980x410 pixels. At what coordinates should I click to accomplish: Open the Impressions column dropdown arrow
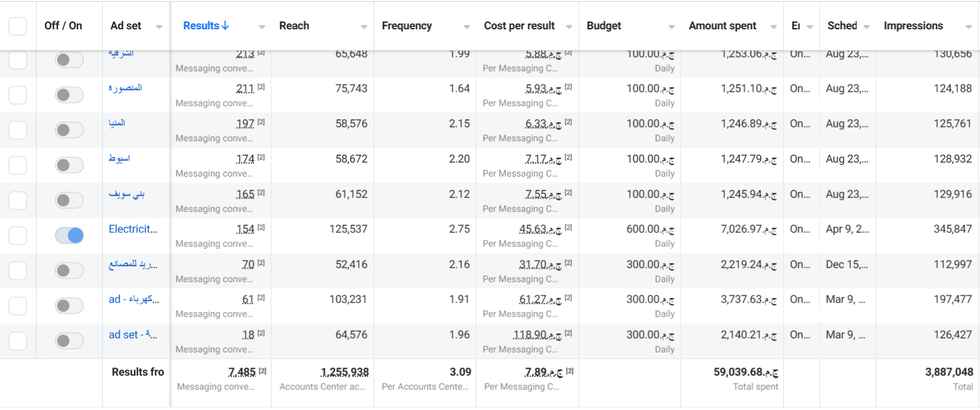968,27
